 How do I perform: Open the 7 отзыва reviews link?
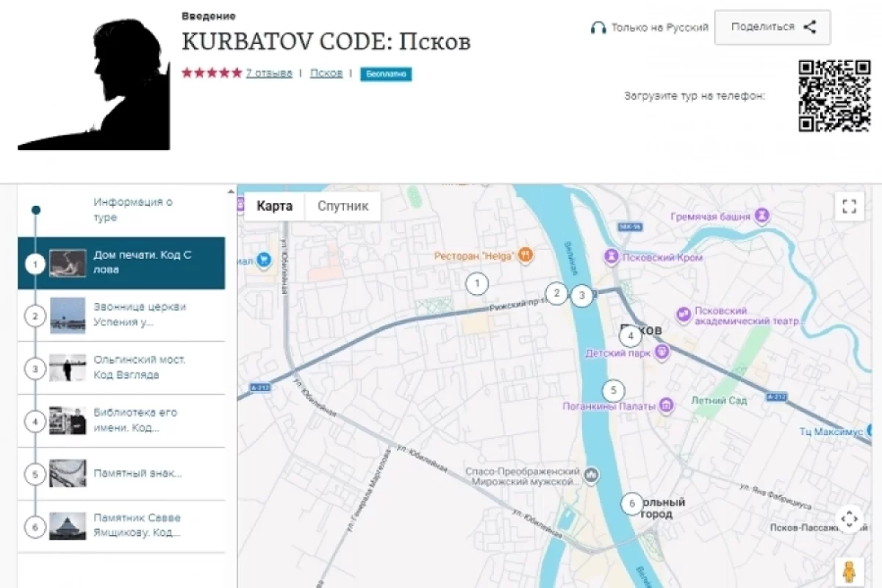pos(268,73)
